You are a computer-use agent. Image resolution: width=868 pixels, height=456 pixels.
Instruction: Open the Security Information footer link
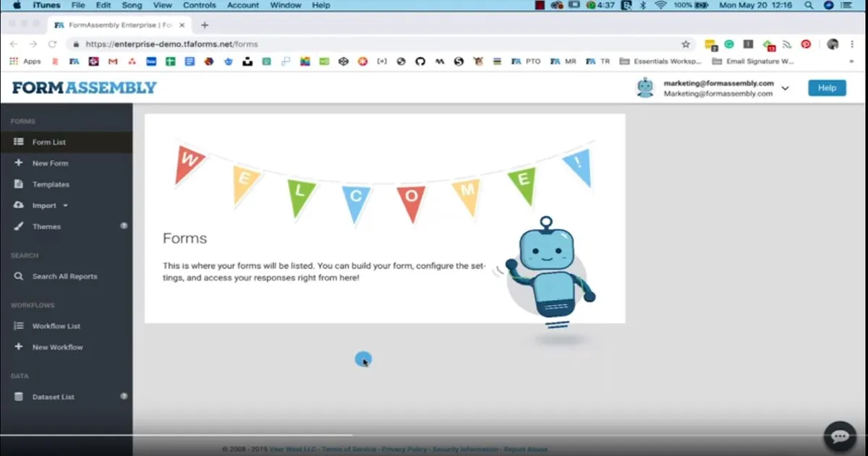tap(465, 449)
